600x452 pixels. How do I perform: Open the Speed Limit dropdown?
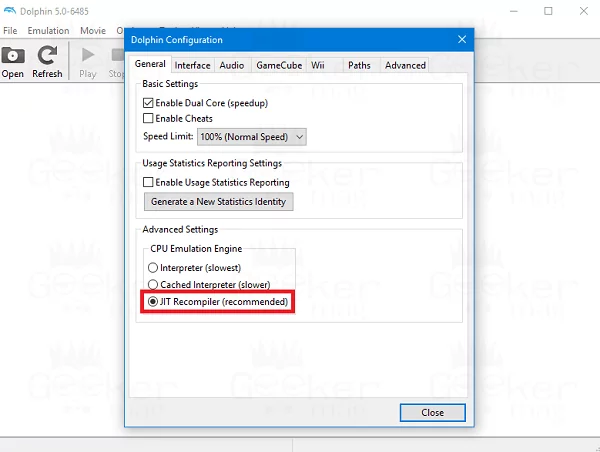(251, 137)
